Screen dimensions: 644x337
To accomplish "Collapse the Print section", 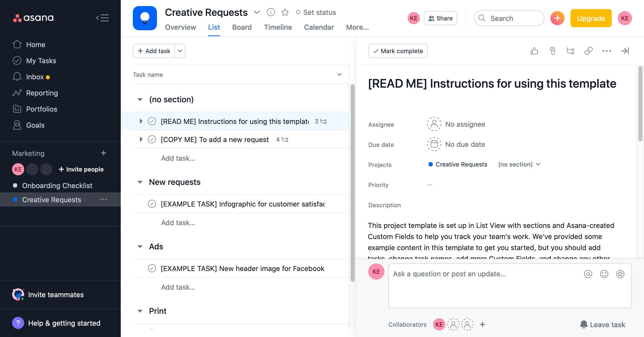I will (x=140, y=311).
